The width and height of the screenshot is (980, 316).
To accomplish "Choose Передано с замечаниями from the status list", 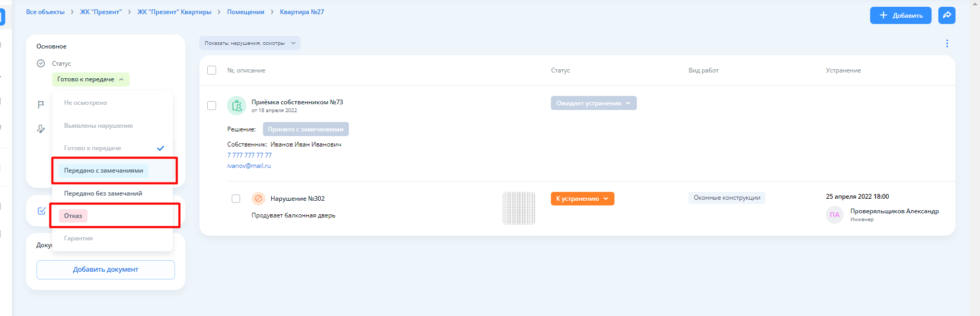I will click(104, 171).
